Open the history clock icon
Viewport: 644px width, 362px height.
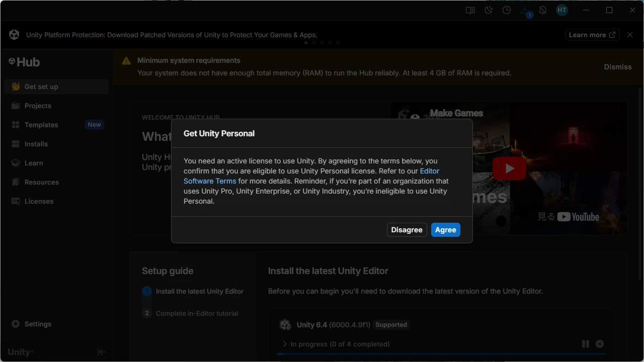coord(507,10)
